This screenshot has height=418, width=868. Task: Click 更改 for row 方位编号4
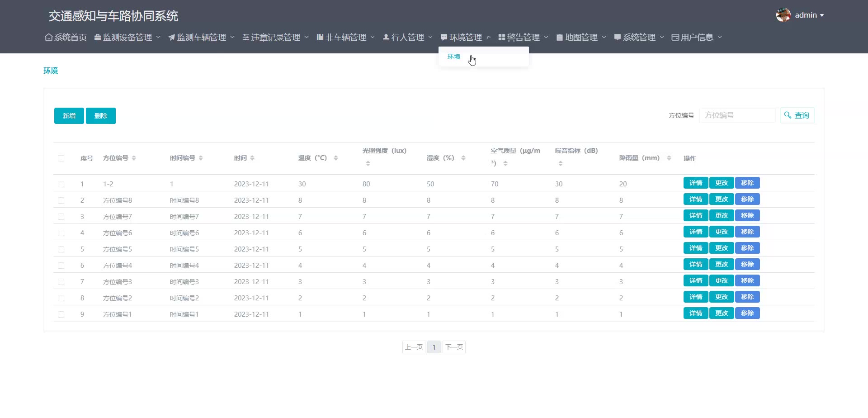[x=722, y=264]
